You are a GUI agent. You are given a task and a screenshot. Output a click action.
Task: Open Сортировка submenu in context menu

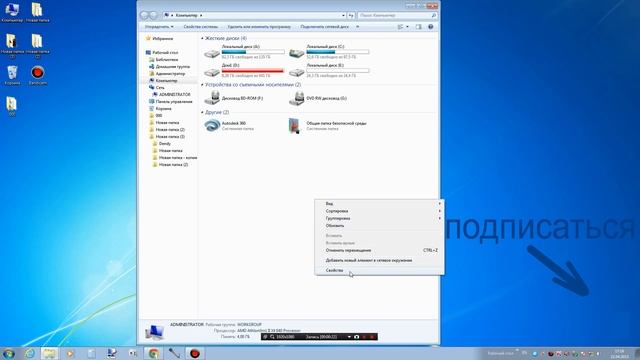[x=379, y=211]
